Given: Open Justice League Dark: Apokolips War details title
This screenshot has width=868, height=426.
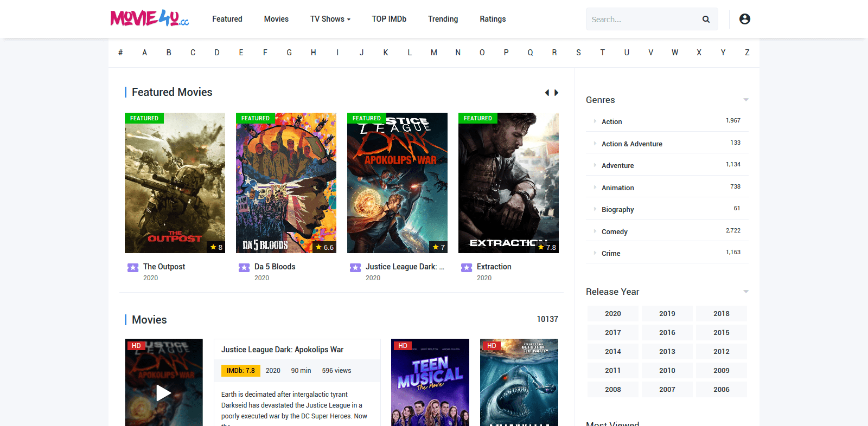Looking at the screenshot, I should pyautogui.click(x=282, y=350).
